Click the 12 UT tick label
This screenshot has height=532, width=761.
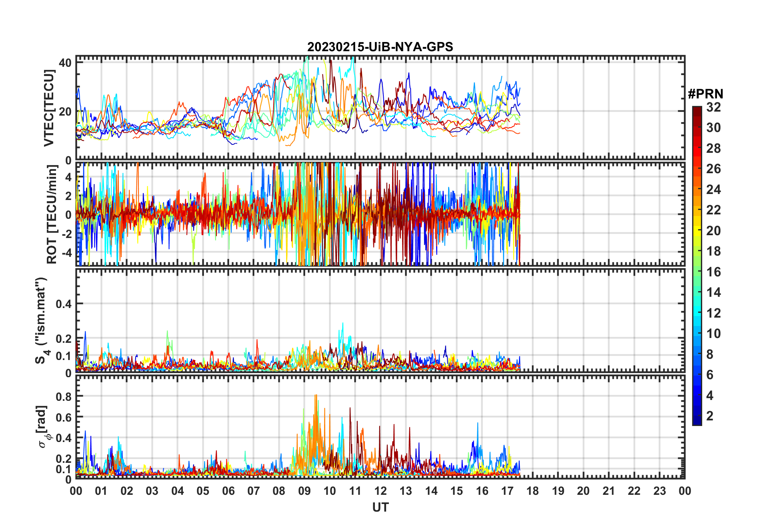point(380,491)
